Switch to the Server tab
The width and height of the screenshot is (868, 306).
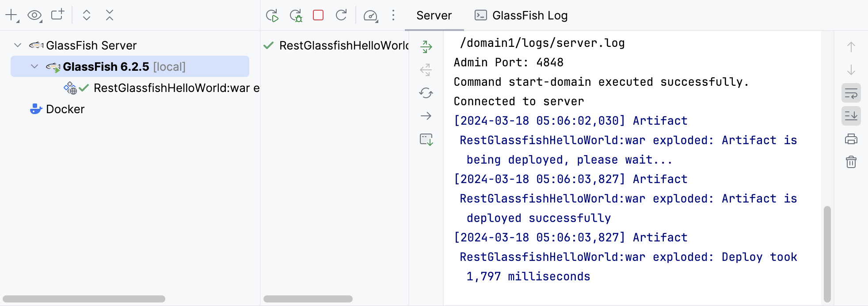point(434,15)
